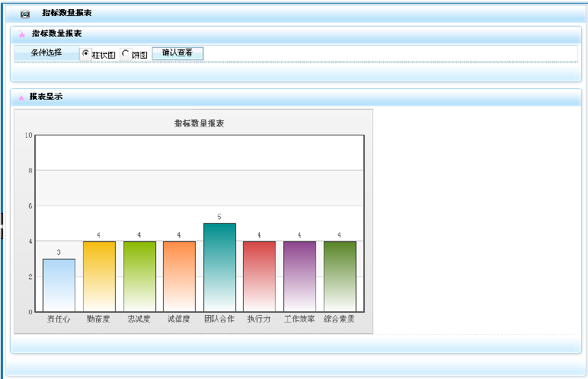Screen dimensions: 588x379
Task: Click the 柱状图 option label text
Action: click(104, 55)
